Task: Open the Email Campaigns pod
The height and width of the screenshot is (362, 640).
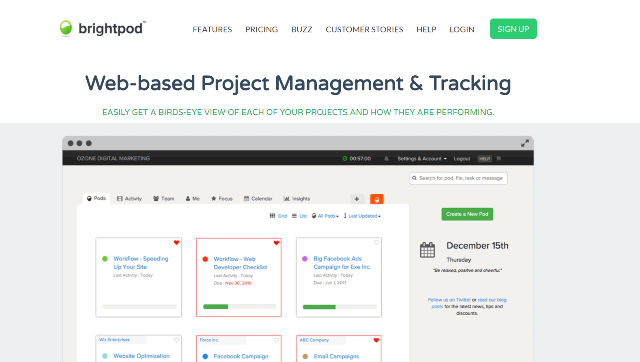Action: coord(336,356)
